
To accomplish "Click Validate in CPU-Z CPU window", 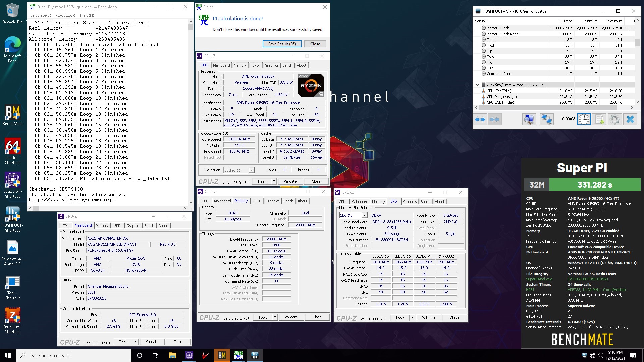I will tap(290, 181).
